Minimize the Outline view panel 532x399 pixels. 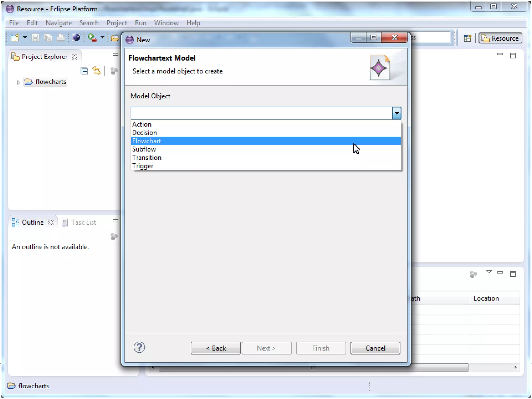pyautogui.click(x=115, y=220)
